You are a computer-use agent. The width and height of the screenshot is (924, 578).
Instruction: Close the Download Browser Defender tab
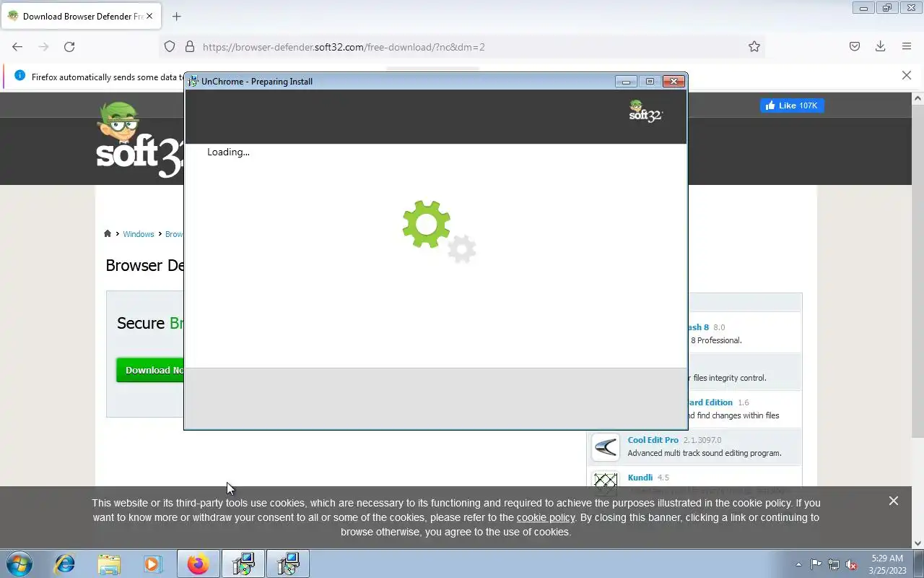149,16
